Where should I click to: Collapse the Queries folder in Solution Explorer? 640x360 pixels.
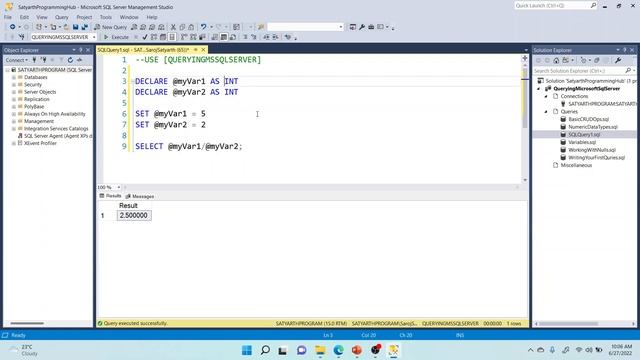(x=546, y=111)
